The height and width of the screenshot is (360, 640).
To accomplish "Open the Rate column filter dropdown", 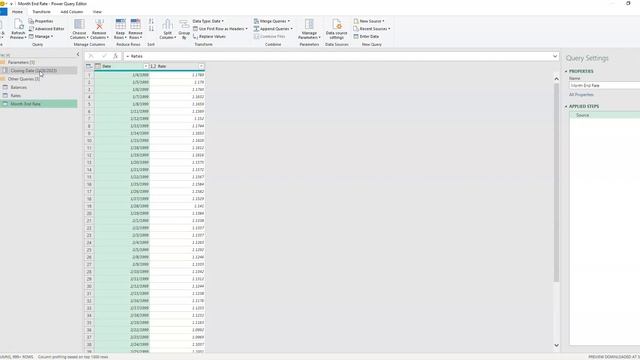I will tap(201, 66).
